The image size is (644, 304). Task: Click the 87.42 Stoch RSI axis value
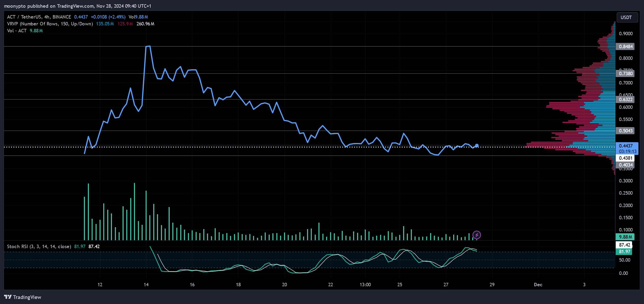coord(624,245)
